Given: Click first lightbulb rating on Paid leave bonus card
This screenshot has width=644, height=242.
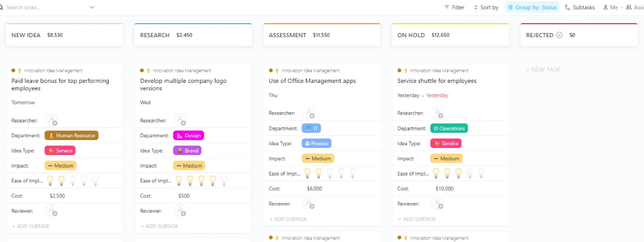Looking at the screenshot, I should coord(50,180).
